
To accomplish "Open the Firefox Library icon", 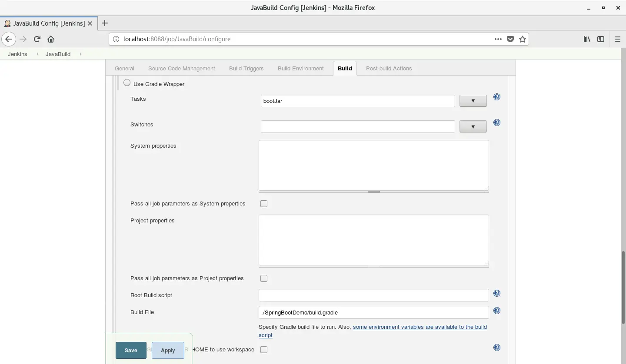I will 587,39.
